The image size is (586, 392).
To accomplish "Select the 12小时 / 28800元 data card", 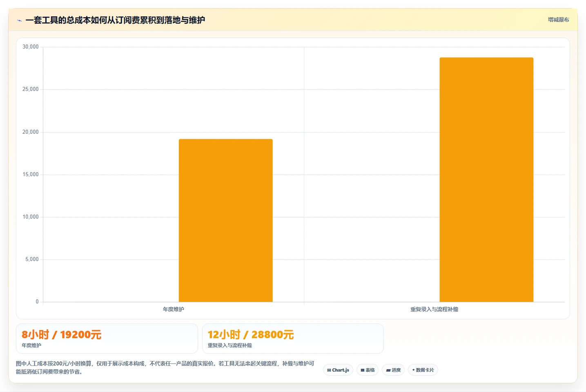I will [x=293, y=339].
